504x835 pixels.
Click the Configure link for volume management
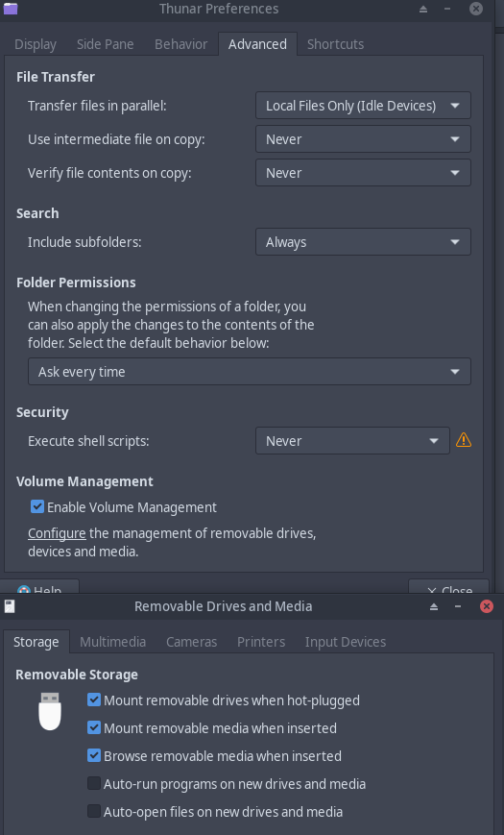point(57,533)
